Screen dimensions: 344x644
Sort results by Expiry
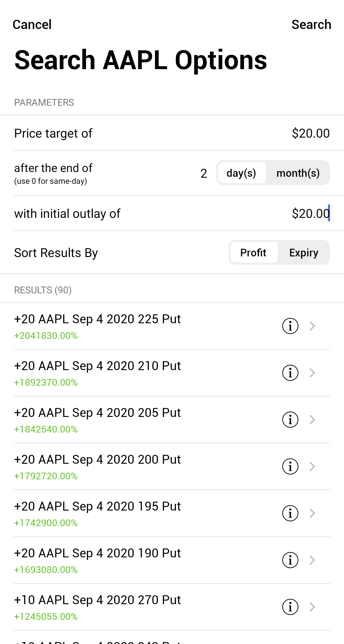[304, 253]
